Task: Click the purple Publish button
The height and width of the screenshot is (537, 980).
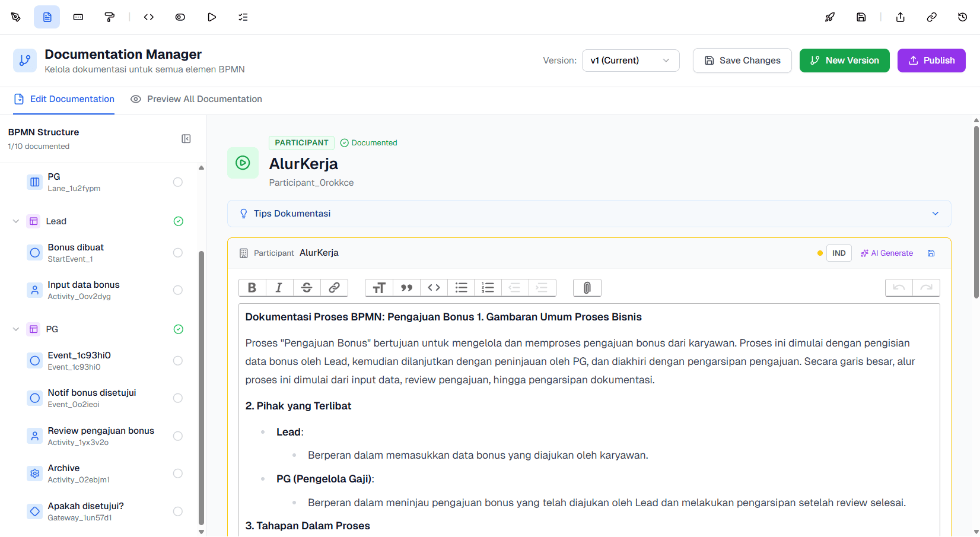Action: point(931,61)
